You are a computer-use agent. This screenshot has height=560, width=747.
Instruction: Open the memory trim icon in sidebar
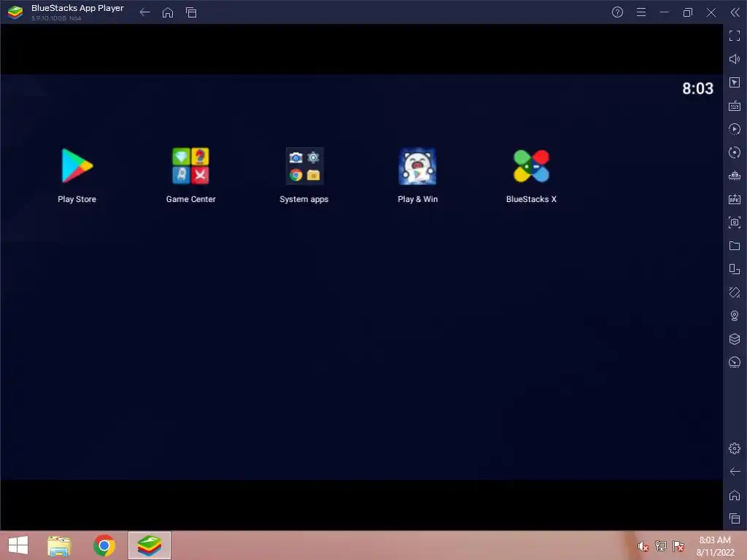pyautogui.click(x=735, y=176)
